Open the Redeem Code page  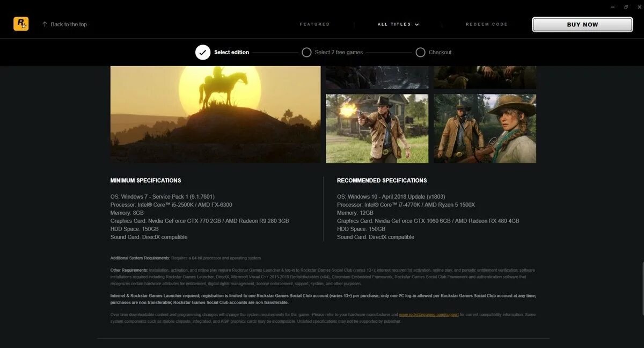(486, 24)
